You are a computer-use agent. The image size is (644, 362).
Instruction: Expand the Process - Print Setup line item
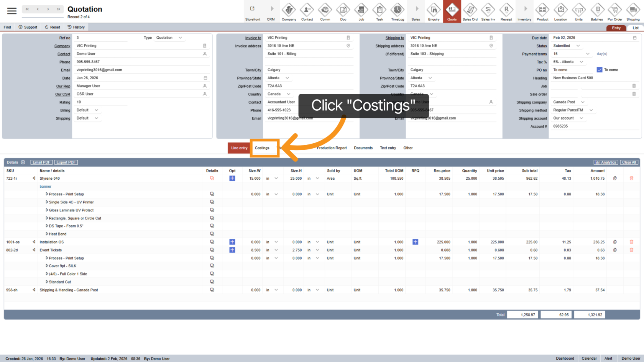[x=48, y=194]
